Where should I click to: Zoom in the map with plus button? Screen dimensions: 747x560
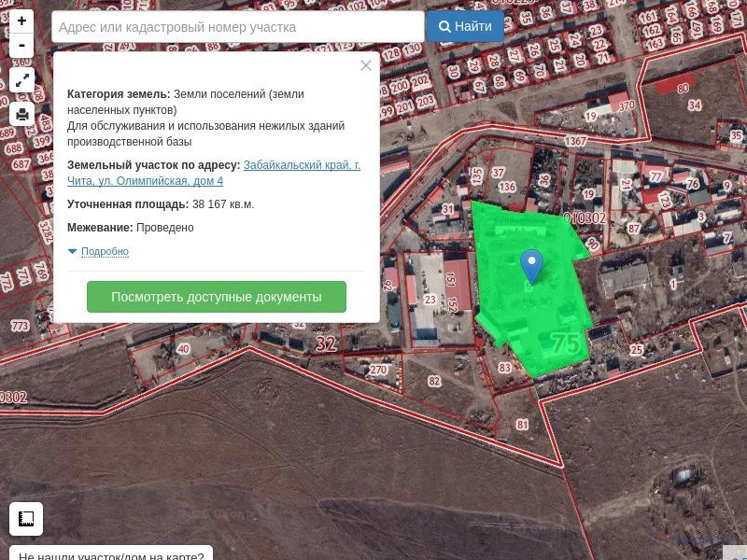21,21
